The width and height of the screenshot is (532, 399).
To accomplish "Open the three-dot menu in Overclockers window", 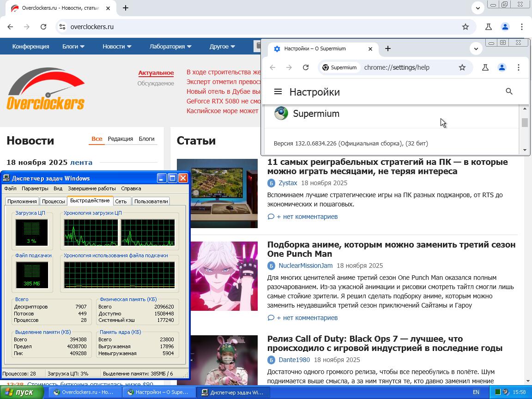I will tap(522, 27).
